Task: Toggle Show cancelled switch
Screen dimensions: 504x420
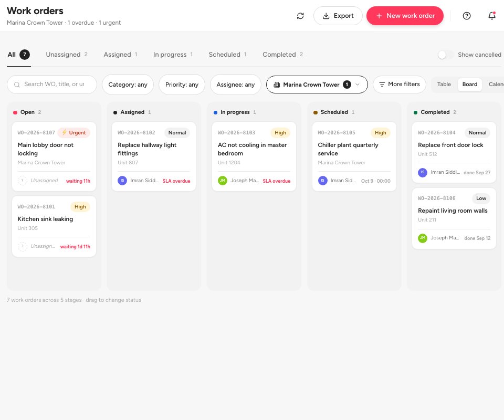Action: pyautogui.click(x=446, y=55)
